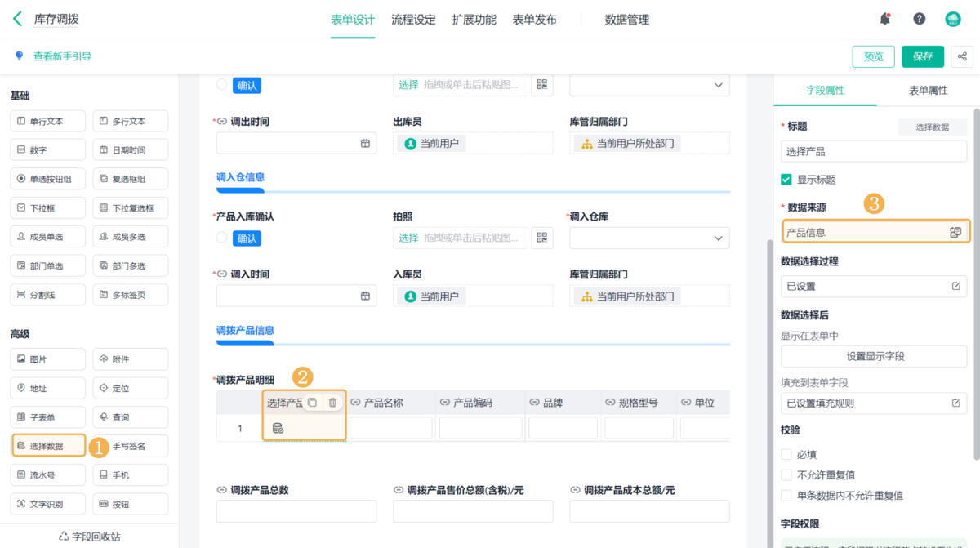Open the notification bell
This screenshot has height=548, width=980.
[x=885, y=19]
